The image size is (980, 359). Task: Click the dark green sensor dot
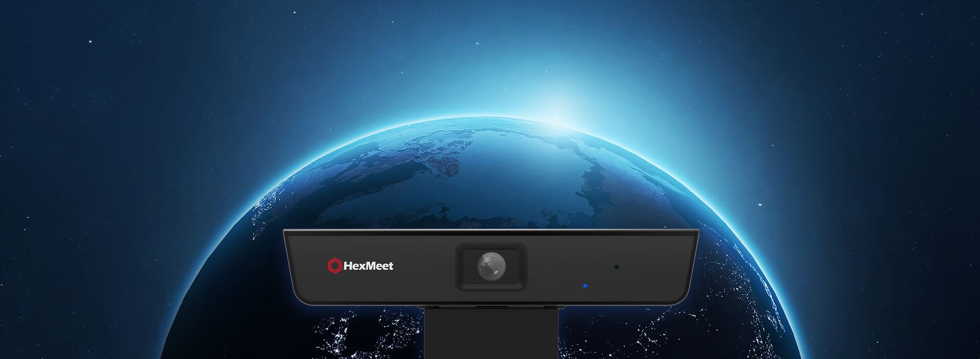[x=617, y=267]
